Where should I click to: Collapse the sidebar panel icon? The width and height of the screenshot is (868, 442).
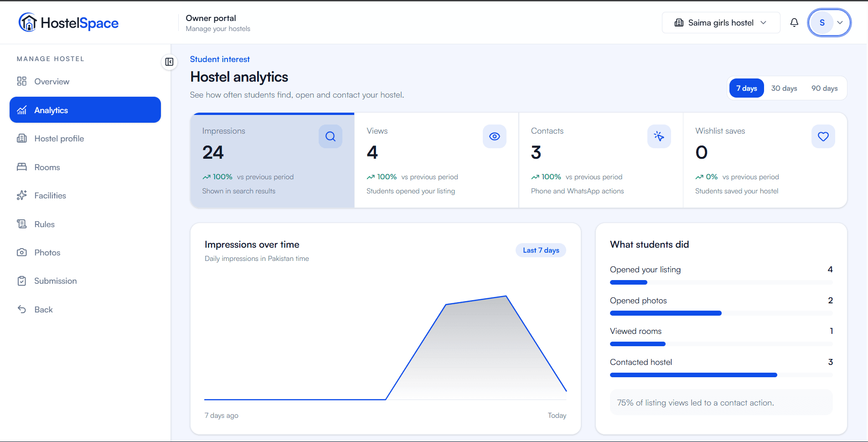tap(169, 62)
